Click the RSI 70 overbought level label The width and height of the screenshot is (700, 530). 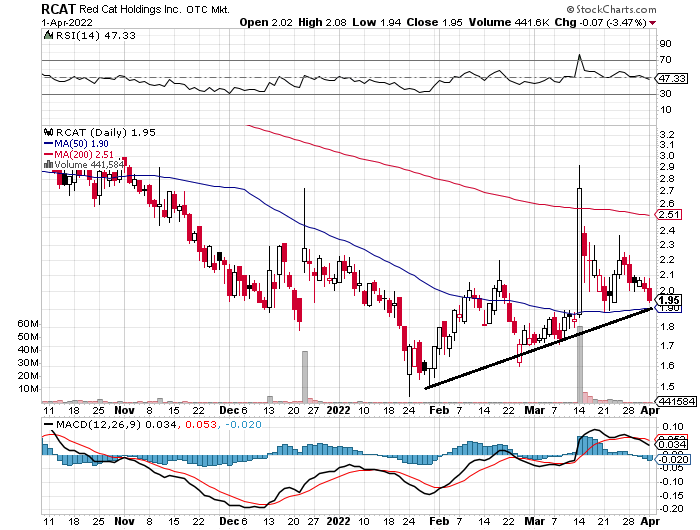click(665, 59)
